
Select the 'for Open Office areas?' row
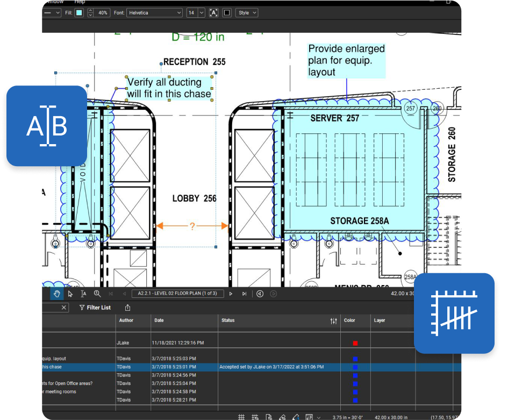[252, 383]
